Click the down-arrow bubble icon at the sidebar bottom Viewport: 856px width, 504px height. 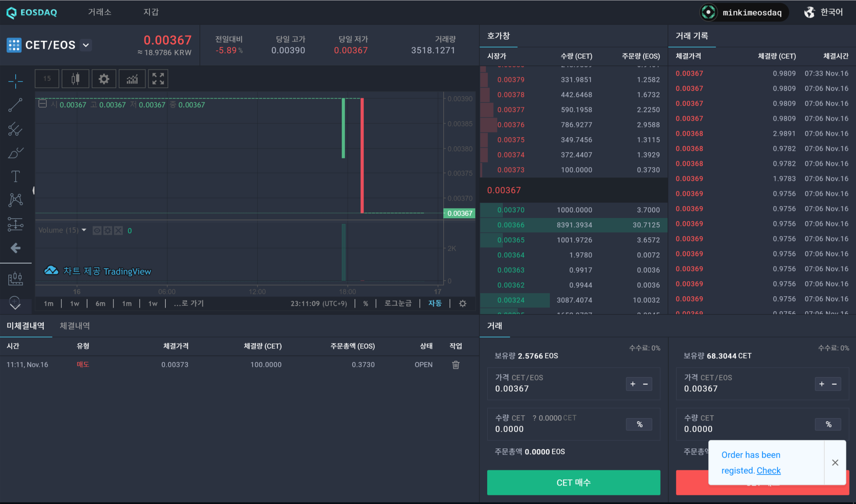tap(15, 303)
